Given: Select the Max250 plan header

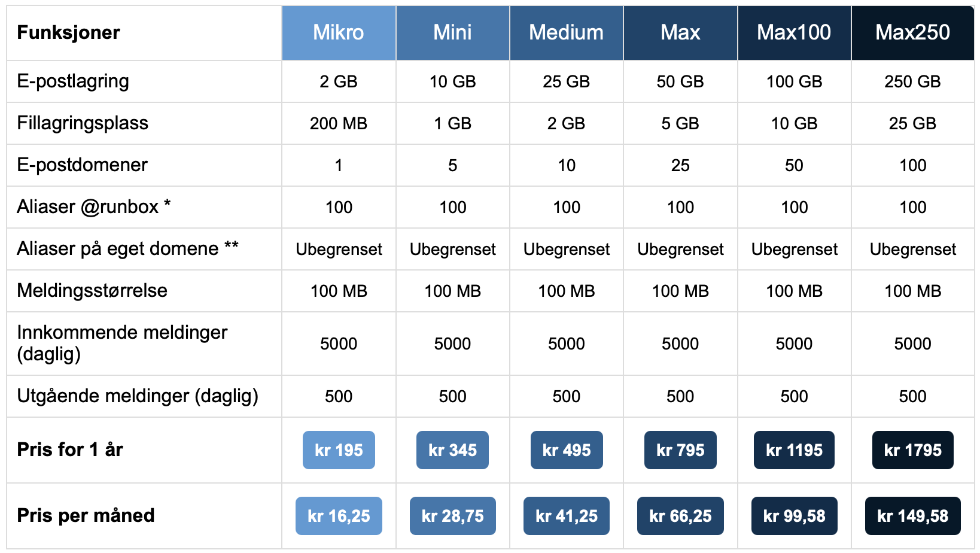Looking at the screenshot, I should pyautogui.click(x=912, y=32).
